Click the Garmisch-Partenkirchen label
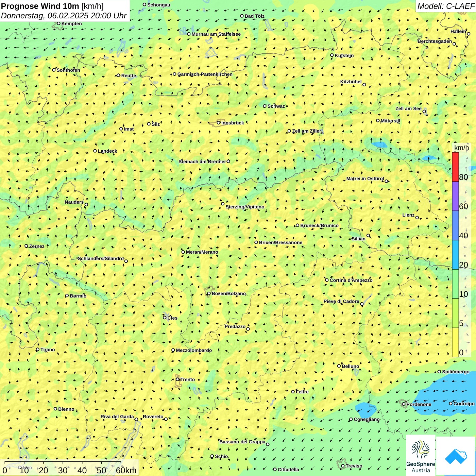The height and width of the screenshot is (476, 476). tap(205, 74)
